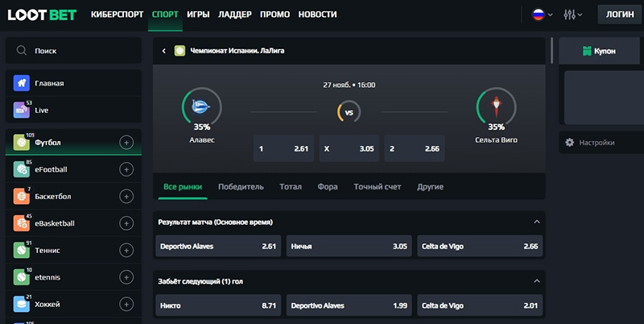Screen dimensions: 644x324
Task: Expand eBasketball with plus button
Action: pos(126,223)
